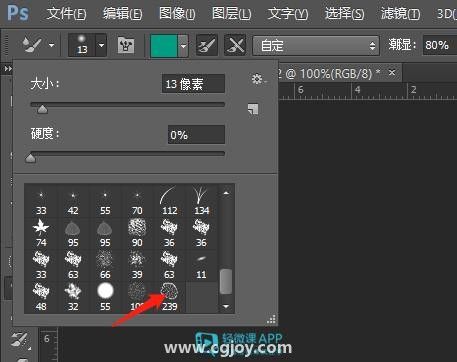The height and width of the screenshot is (362, 457).
Task: Create new preset from this brush
Action: pos(253,109)
